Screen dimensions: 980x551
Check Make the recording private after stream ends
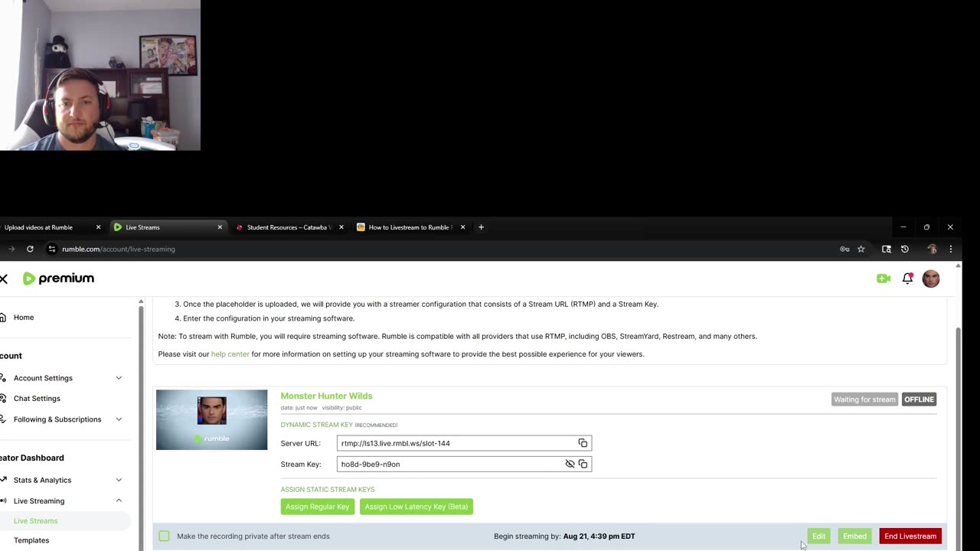[x=164, y=536]
